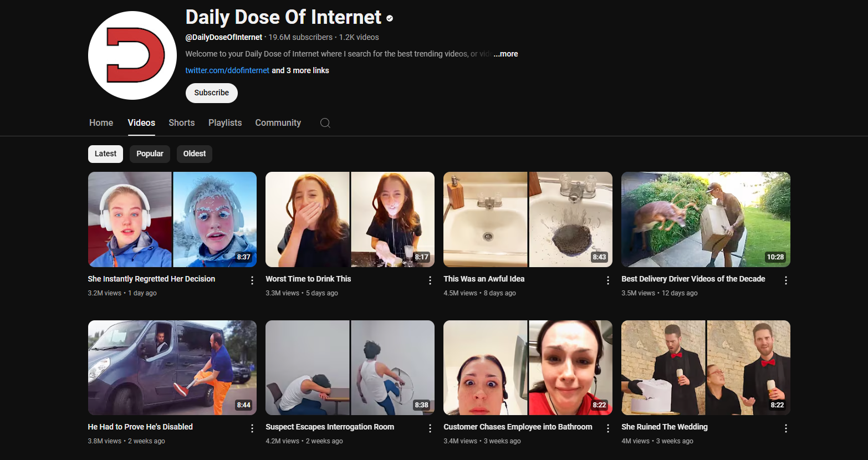Open the Community tab

tap(278, 123)
